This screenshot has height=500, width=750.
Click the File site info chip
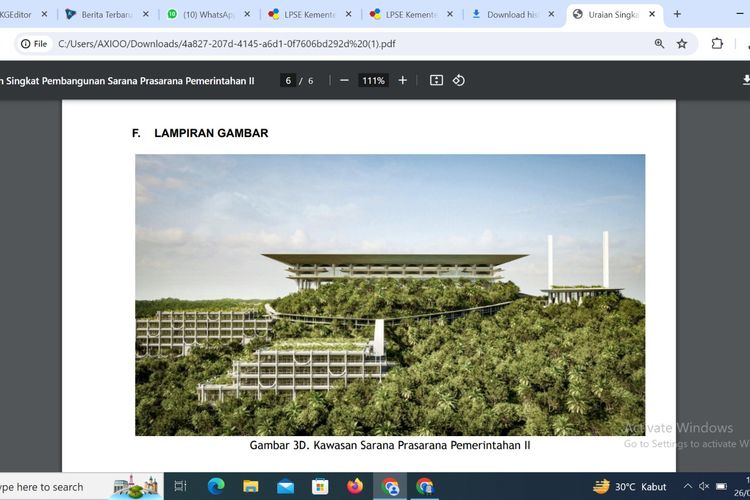(x=34, y=44)
